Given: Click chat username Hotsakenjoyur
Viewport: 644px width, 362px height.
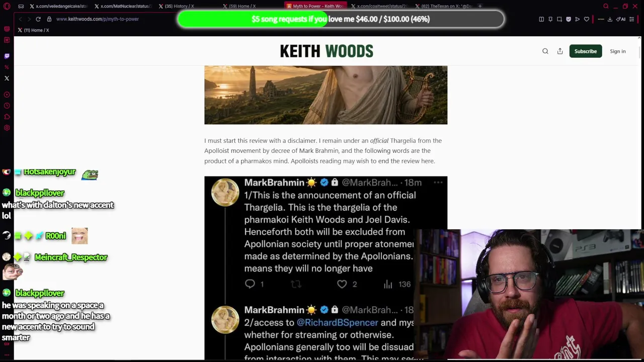Looking at the screenshot, I should pyautogui.click(x=49, y=172).
